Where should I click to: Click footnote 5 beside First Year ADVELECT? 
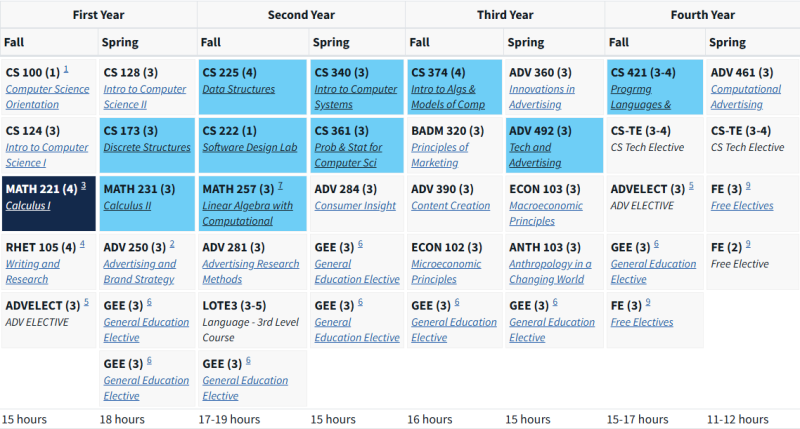point(86,302)
